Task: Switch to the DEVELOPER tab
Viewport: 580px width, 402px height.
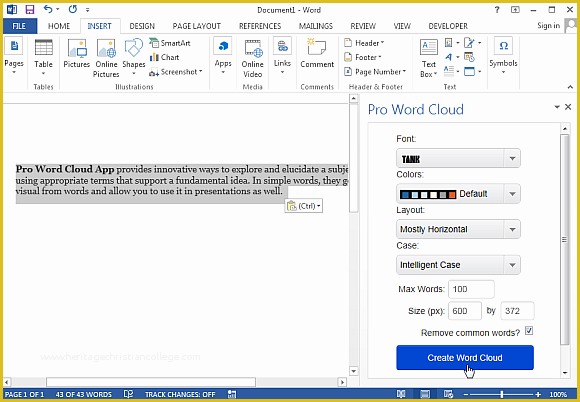Action: tap(448, 26)
